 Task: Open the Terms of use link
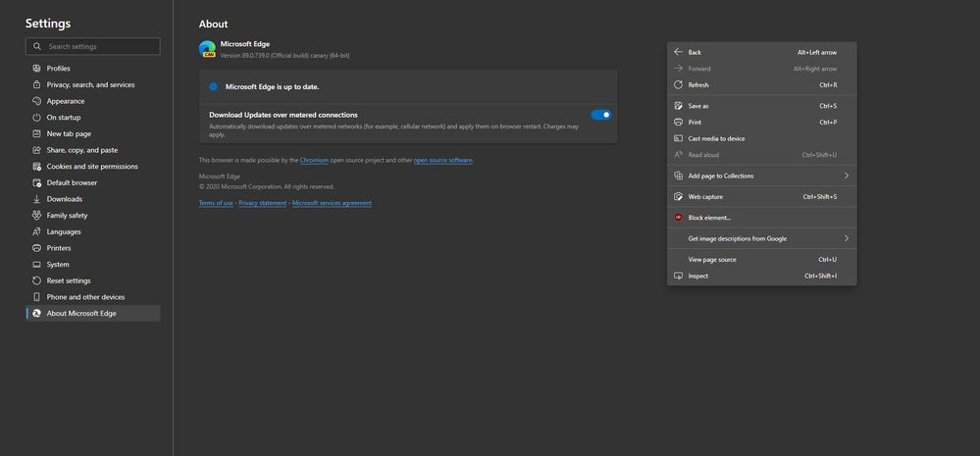coord(216,203)
